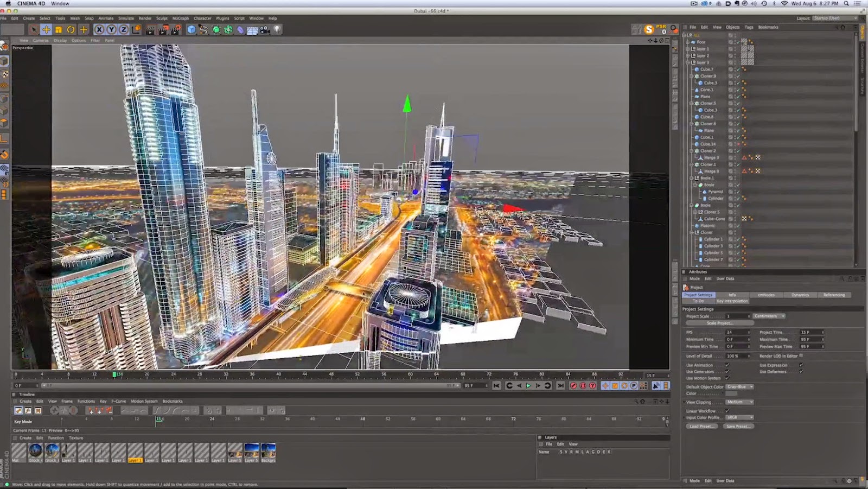
Task: Open the Layout Startup dropdown
Action: (835, 18)
